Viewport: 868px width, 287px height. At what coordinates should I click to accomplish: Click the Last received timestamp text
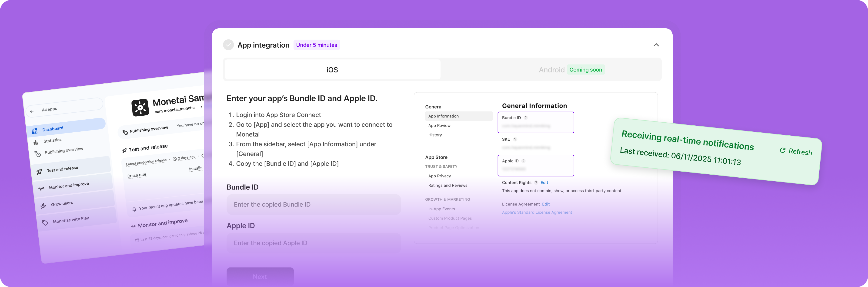(680, 157)
